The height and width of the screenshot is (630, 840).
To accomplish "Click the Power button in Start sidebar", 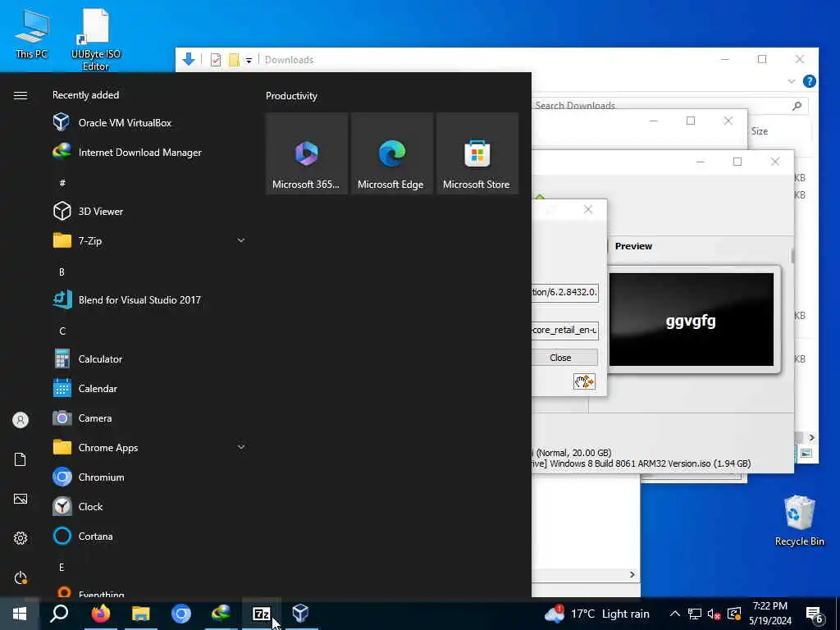I will pos(21,577).
